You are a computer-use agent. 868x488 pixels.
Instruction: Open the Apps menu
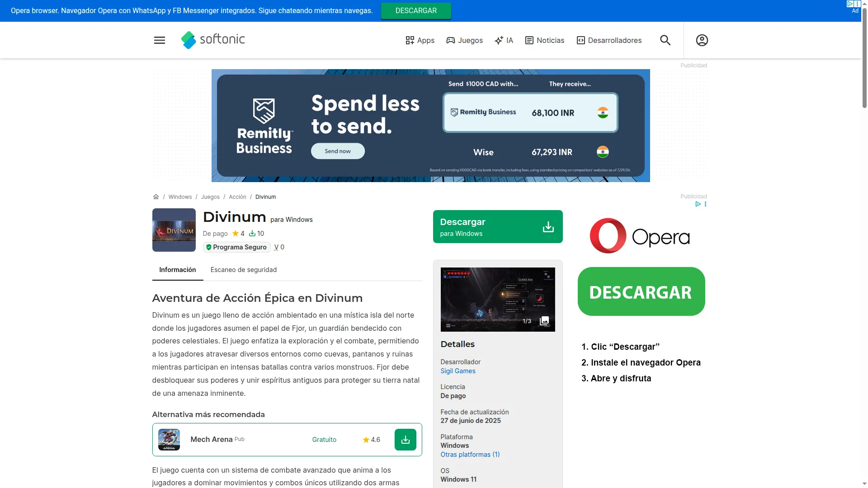(420, 40)
